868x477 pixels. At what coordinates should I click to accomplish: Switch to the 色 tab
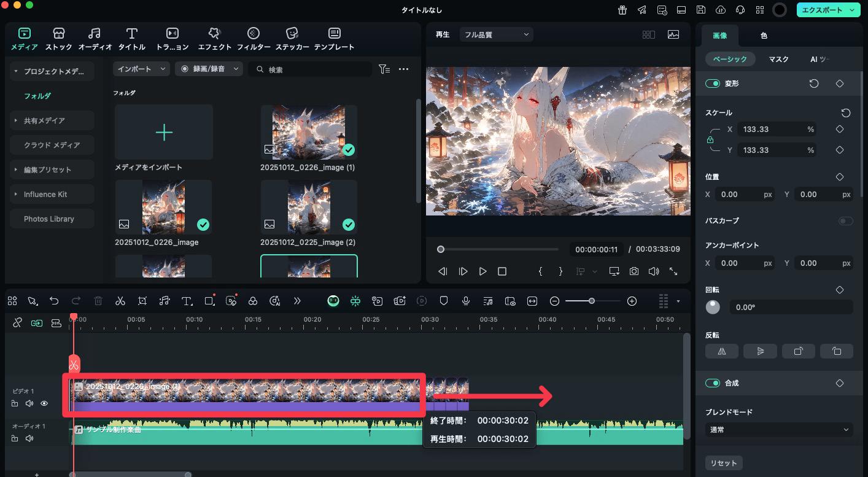(x=763, y=35)
